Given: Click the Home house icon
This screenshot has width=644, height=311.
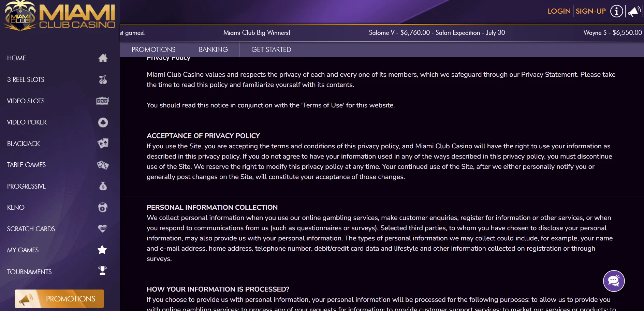Looking at the screenshot, I should (x=103, y=58).
